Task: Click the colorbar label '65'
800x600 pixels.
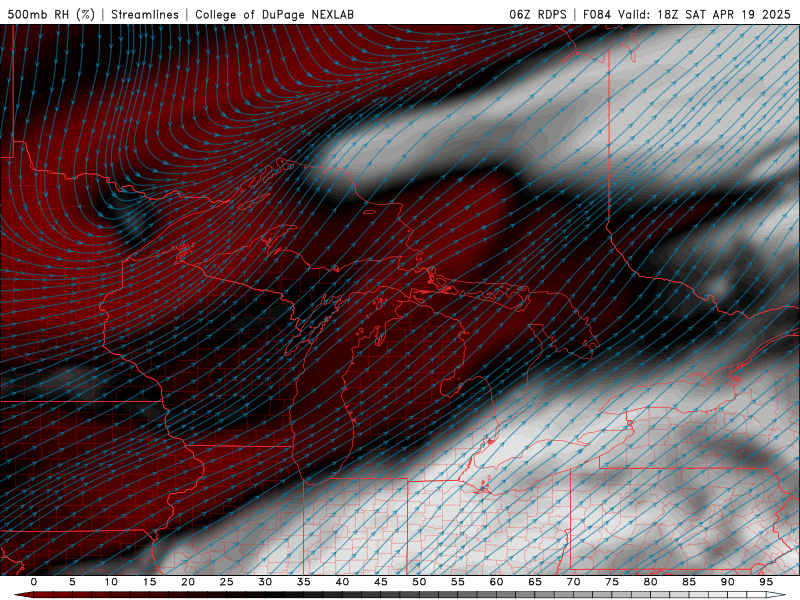Action: [x=535, y=582]
